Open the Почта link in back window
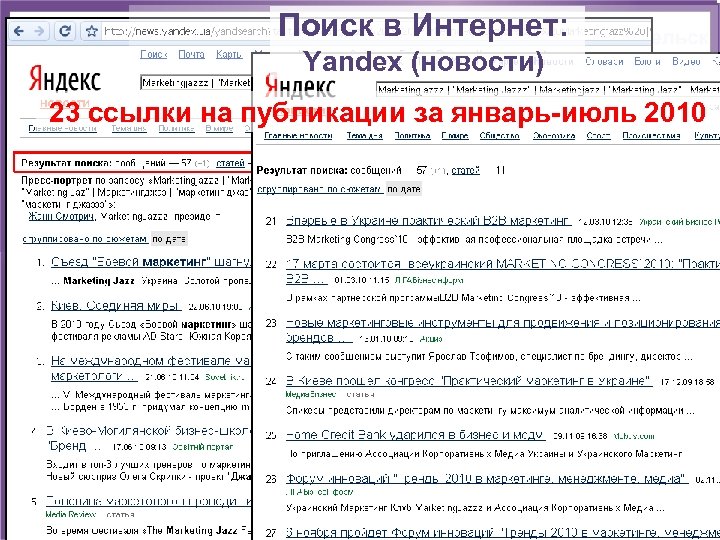 pyautogui.click(x=191, y=54)
